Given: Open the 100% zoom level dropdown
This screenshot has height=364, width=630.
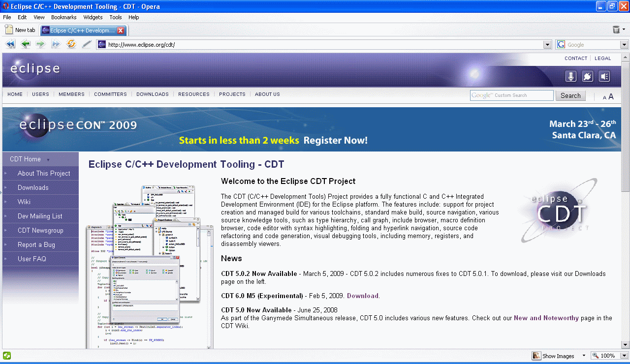Looking at the screenshot, I should click(x=624, y=356).
